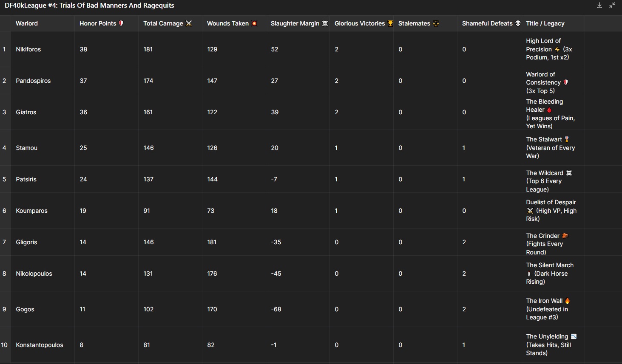The width and height of the screenshot is (622, 364).
Task: Click the skull icon beside Shameful Defeats
Action: coord(518,23)
